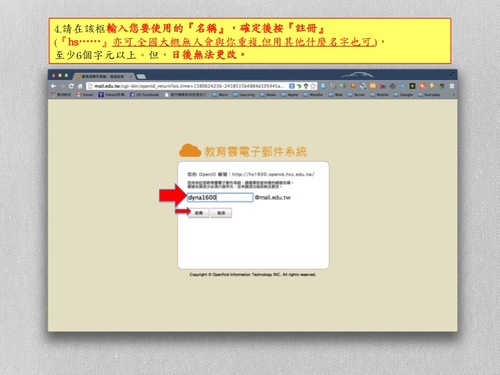Expand the Work bookmarks folder

[220, 95]
